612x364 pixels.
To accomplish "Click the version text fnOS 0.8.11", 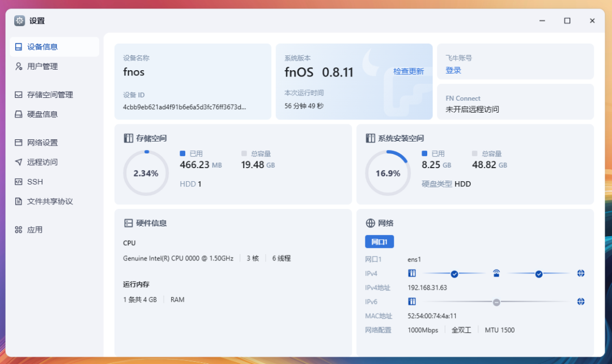I will [x=318, y=72].
